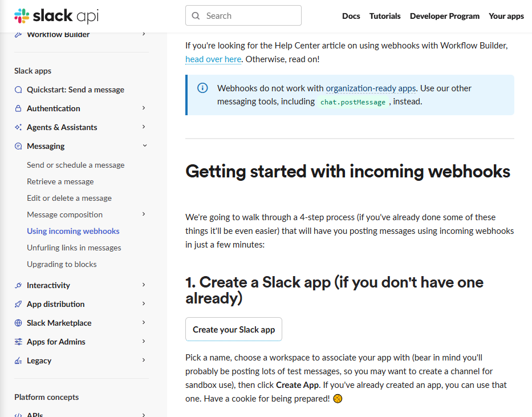532x417 pixels.
Task: Open the App distribution sidebar item
Action: [x=56, y=305]
